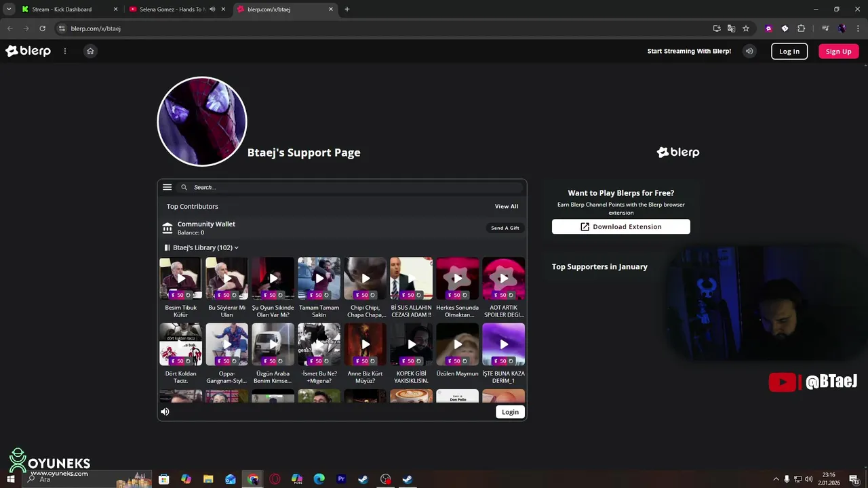This screenshot has height=488, width=868.
Task: Toggle the header sound volume icon
Action: coord(749,51)
